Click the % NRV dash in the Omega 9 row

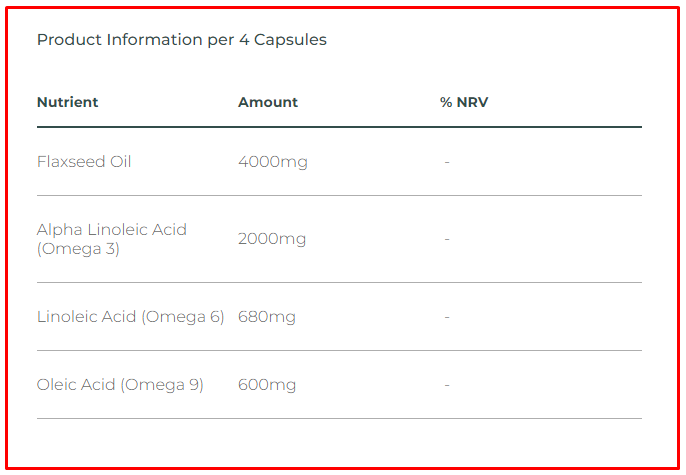click(x=447, y=385)
